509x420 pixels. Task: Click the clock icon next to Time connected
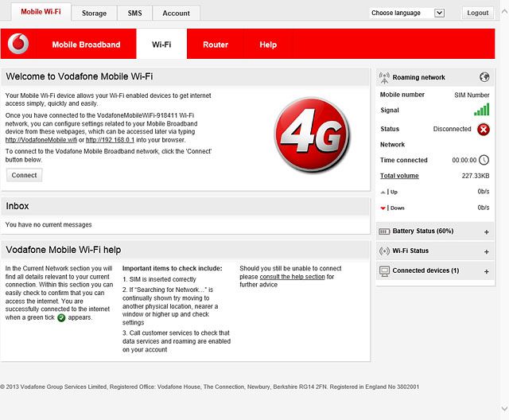(484, 160)
